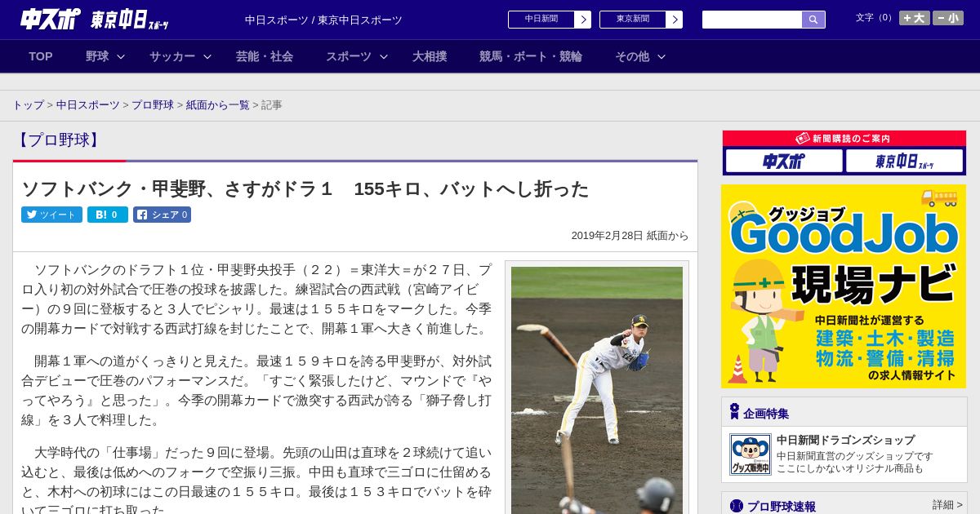Open GoodJob 現場ナビ advertisement banner
980x514 pixels.
(x=844, y=286)
